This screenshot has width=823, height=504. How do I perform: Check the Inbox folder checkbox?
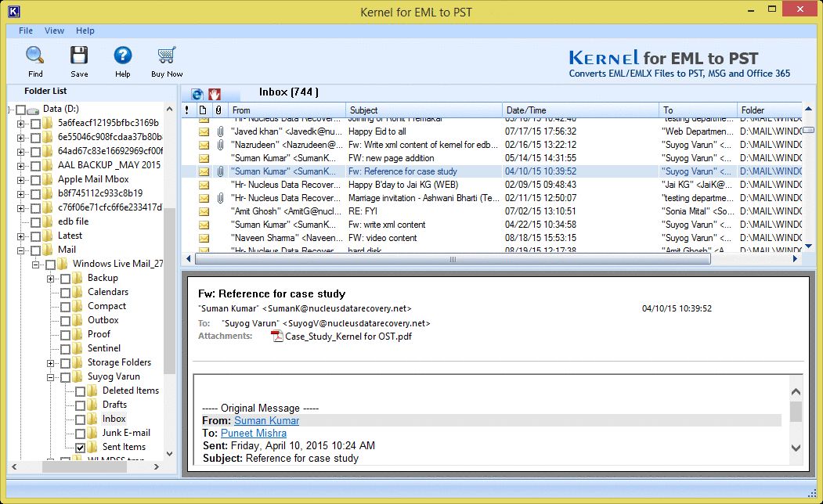[x=81, y=419]
